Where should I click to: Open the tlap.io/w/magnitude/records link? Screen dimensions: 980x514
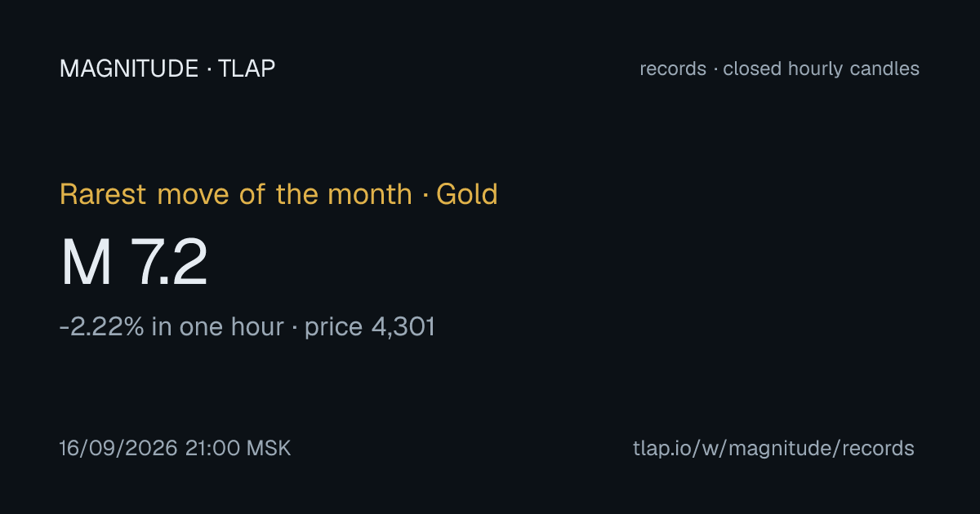pos(773,449)
